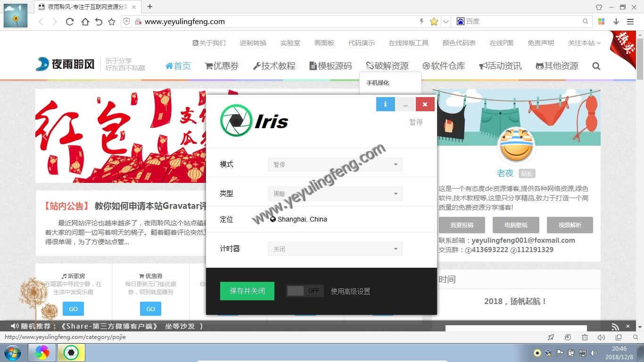Image resolution: width=644 pixels, height=362 pixels.
Task: Open 模板源码 nav menu item
Action: coord(330,66)
